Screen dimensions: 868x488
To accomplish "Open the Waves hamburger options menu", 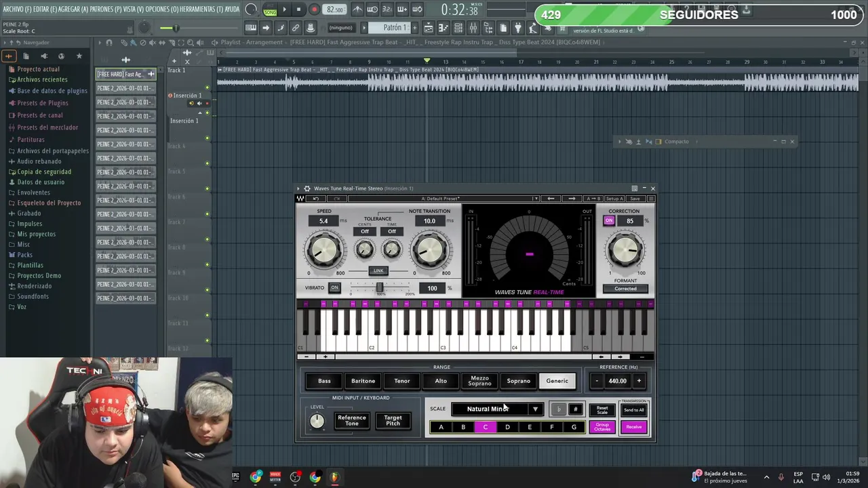I will [x=651, y=199].
